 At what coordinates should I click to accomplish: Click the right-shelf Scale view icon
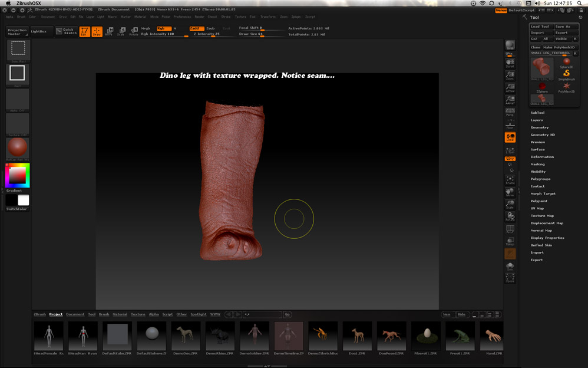point(510,205)
